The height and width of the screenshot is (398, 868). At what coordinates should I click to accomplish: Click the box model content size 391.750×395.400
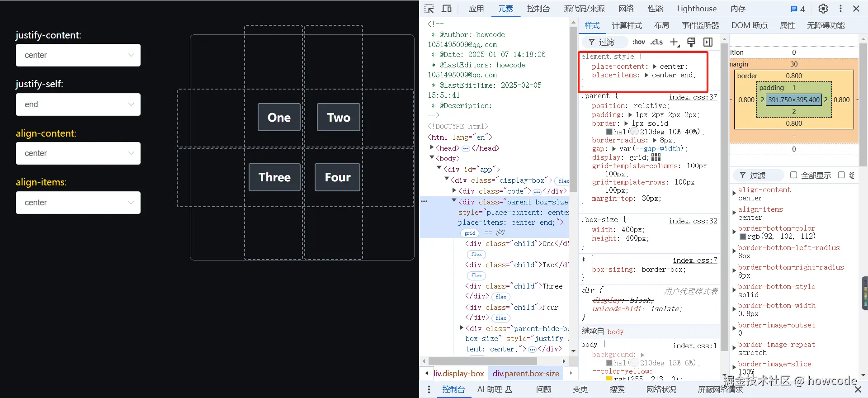(794, 100)
